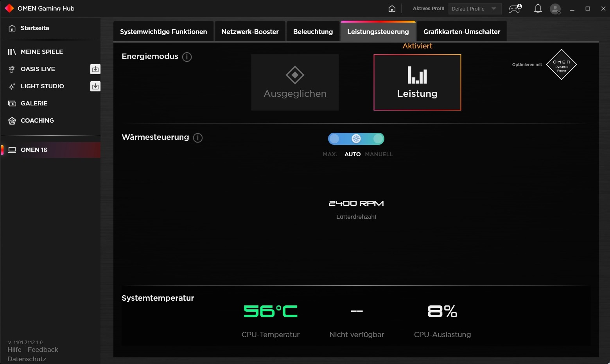This screenshot has height=364, width=610.
Task: Click the 2400 RPM fan speed readout
Action: tap(356, 203)
